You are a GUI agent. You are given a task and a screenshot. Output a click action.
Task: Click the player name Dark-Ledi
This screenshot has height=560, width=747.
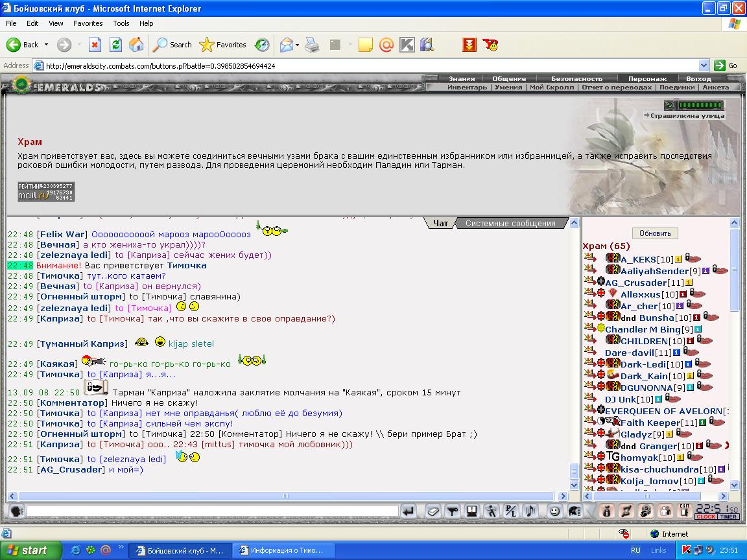(644, 365)
